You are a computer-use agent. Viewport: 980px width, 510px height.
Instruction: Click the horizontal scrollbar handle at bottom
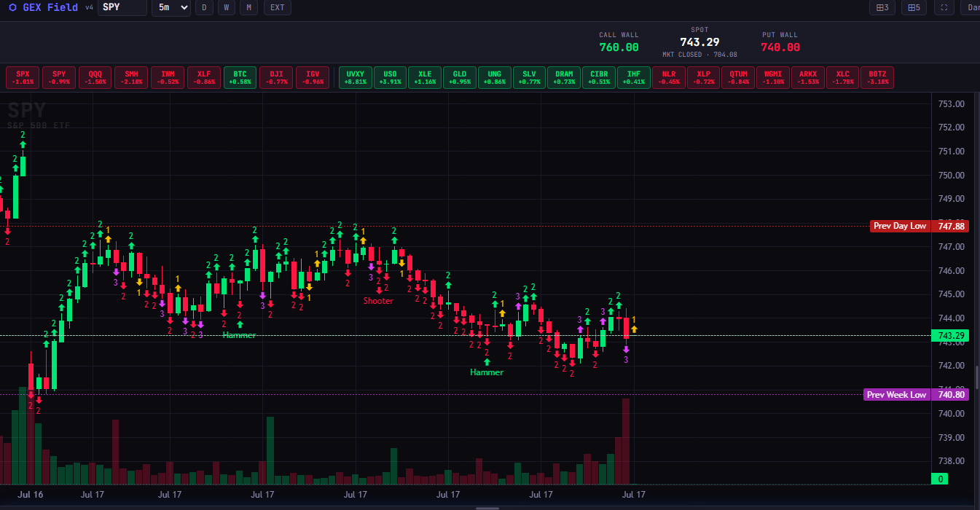pyautogui.click(x=487, y=508)
